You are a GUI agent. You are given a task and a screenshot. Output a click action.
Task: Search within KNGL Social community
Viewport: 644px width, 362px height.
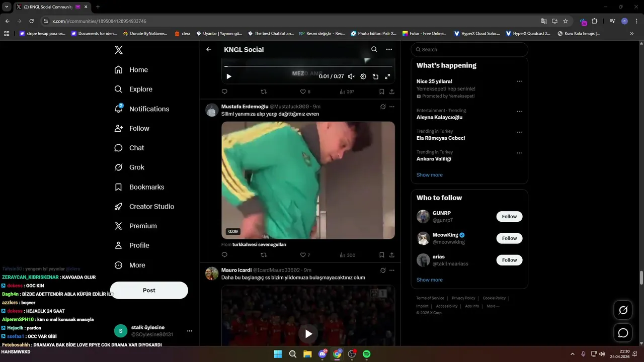pos(374,49)
